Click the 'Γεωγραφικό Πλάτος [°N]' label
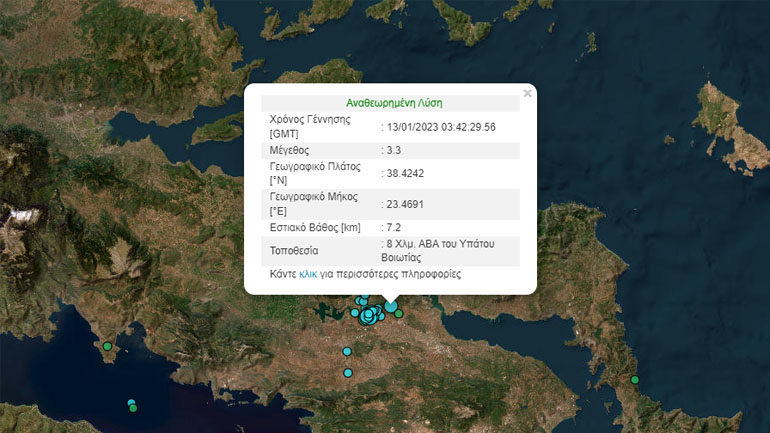The height and width of the screenshot is (433, 770). [315, 173]
